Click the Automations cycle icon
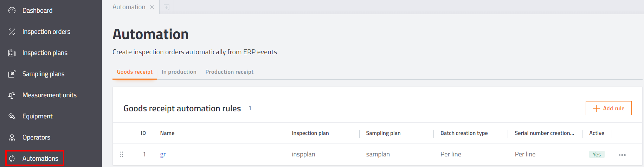The height and width of the screenshot is (167, 644). click(12, 159)
